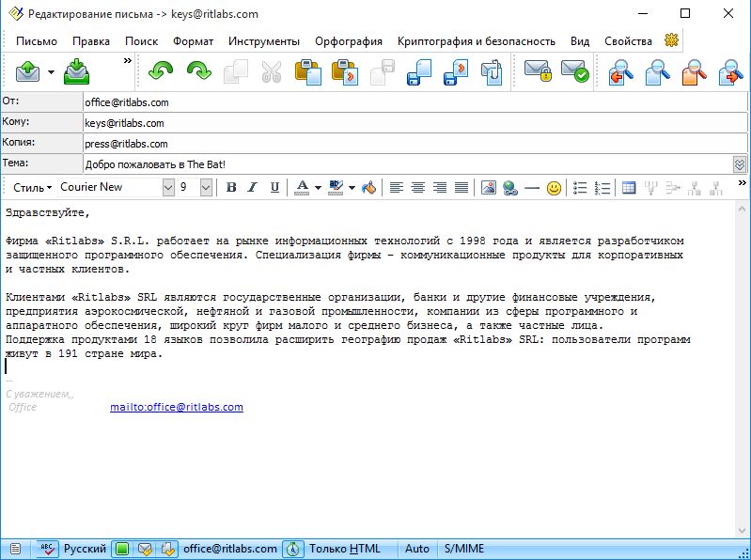Viewport: 751px width, 560px height.
Task: Toggle bold formatting
Action: coord(231,187)
